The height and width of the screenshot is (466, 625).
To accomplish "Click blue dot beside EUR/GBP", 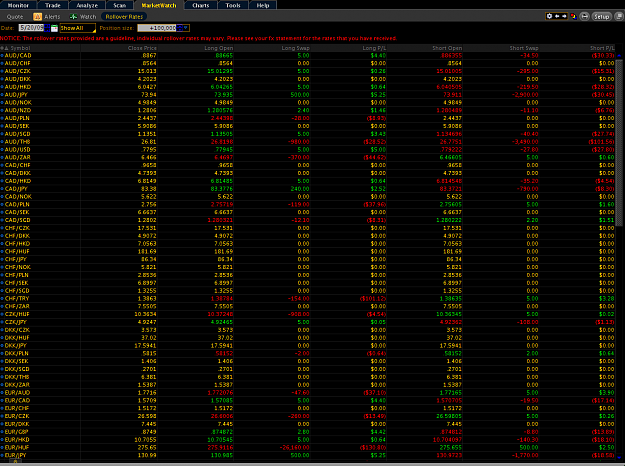I will pos(2,432).
